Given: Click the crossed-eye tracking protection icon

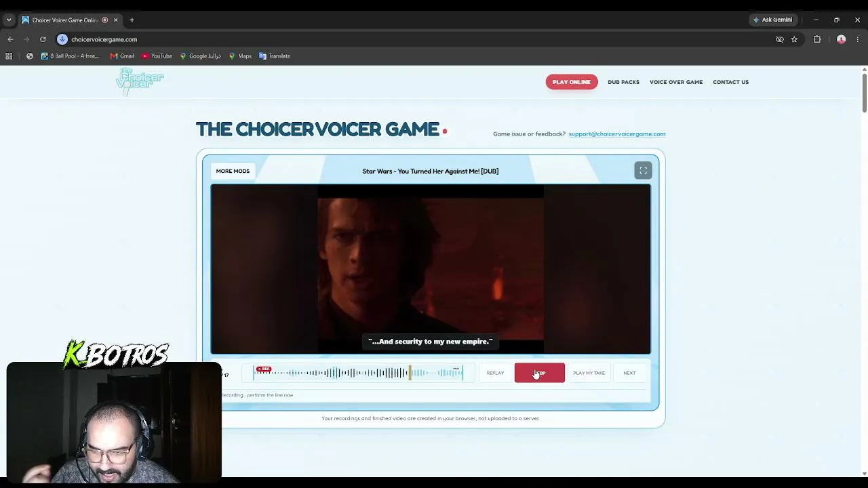Looking at the screenshot, I should [780, 39].
